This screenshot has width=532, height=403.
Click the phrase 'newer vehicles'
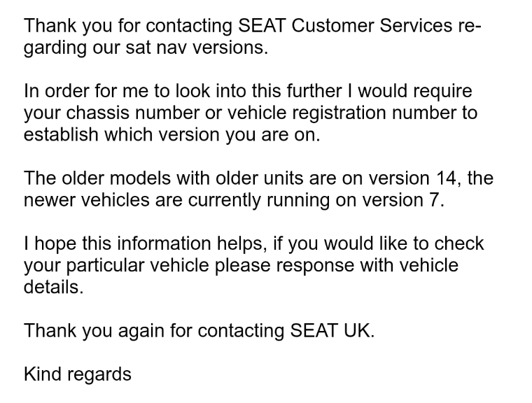[x=87, y=200]
